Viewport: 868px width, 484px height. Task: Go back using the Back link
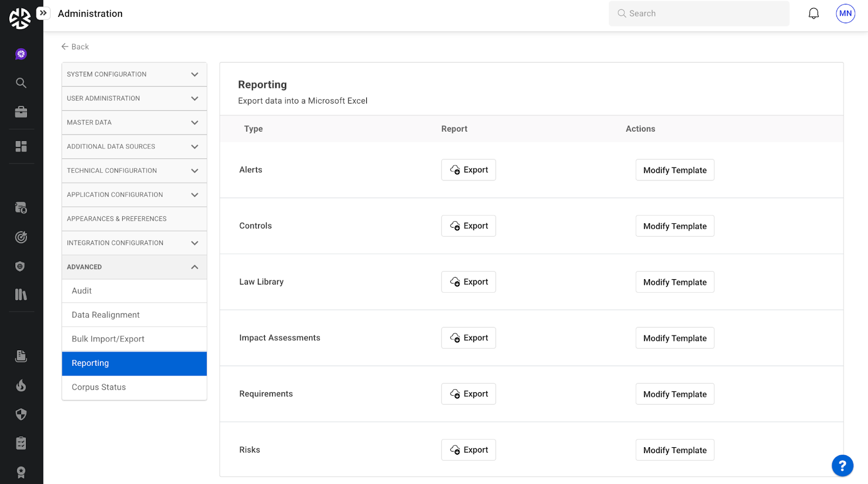click(x=75, y=47)
